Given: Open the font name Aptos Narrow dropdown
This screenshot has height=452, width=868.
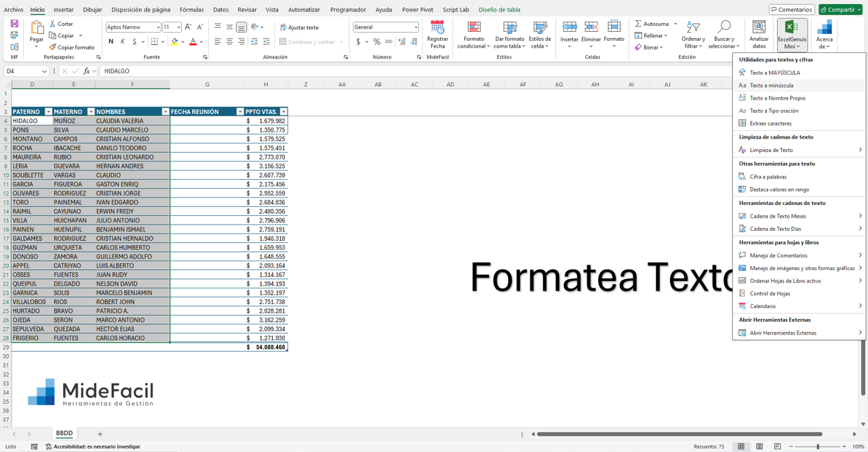Looking at the screenshot, I should [158, 27].
